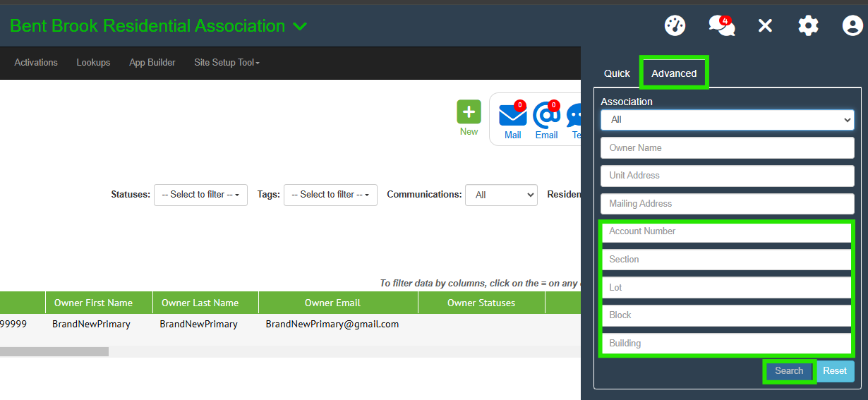This screenshot has height=400, width=868.
Task: Open the user profile icon
Action: coord(852,26)
